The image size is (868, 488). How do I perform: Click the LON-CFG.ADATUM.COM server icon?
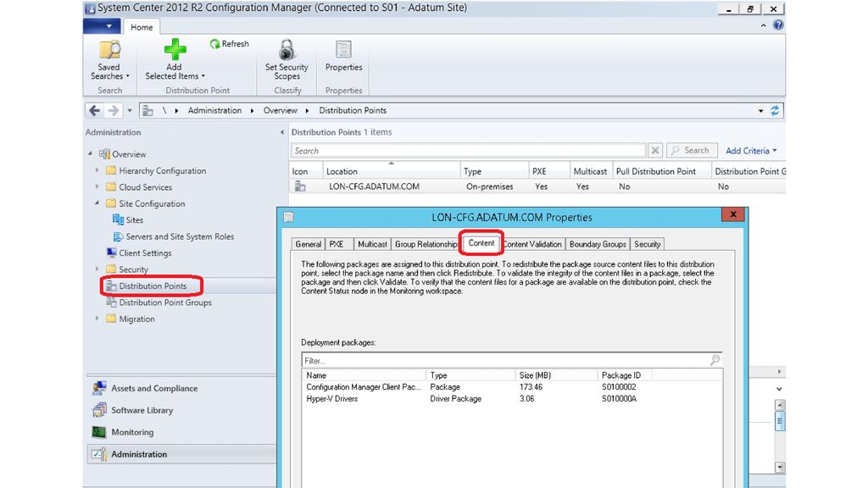click(x=300, y=186)
